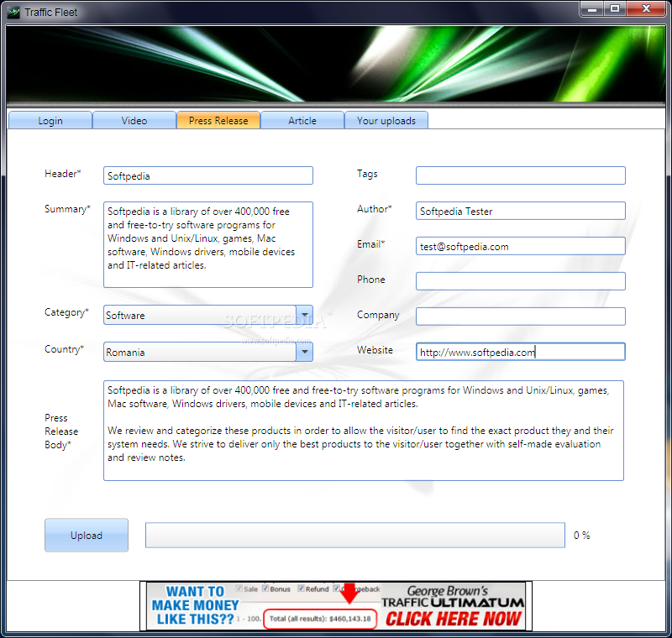
Task: Click the Author field with Softpedia Tester
Action: pyautogui.click(x=520, y=211)
